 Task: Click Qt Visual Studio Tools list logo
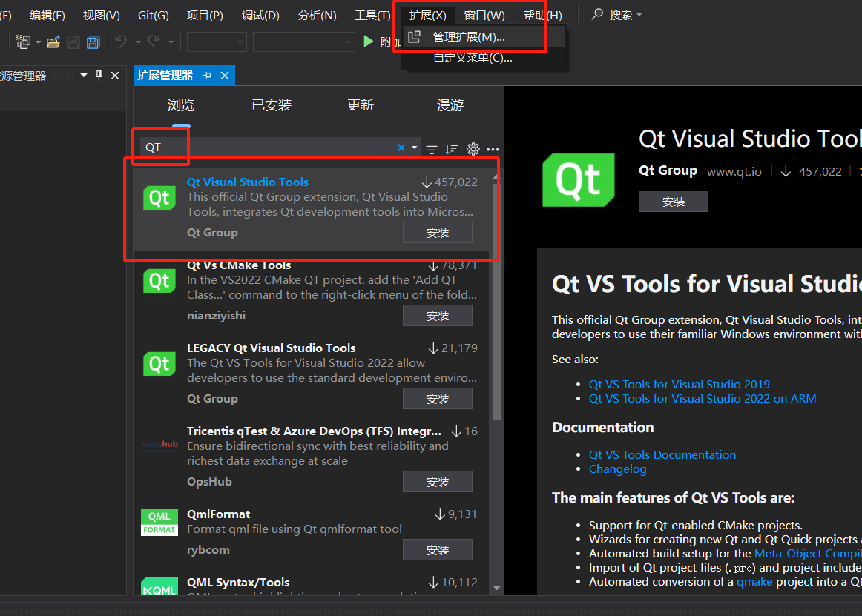(159, 198)
